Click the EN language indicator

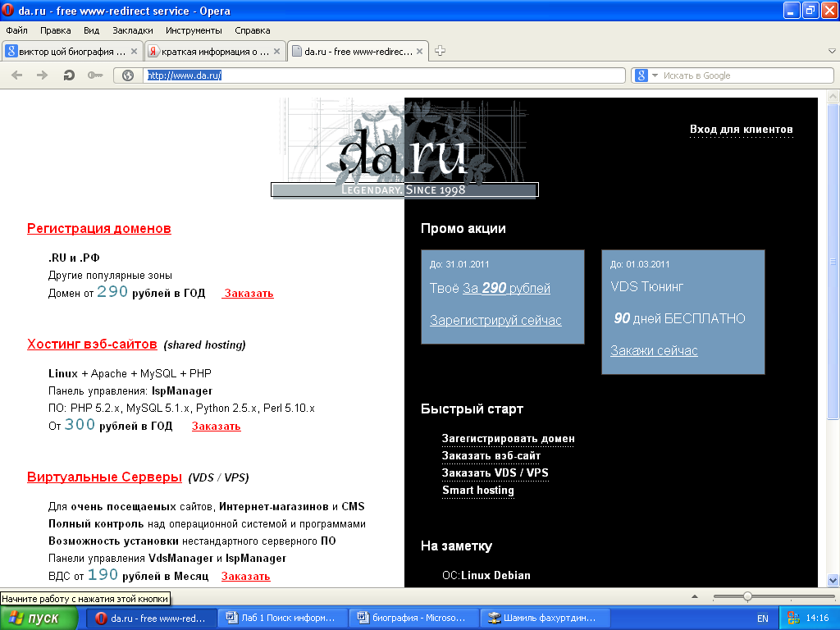coord(763,619)
